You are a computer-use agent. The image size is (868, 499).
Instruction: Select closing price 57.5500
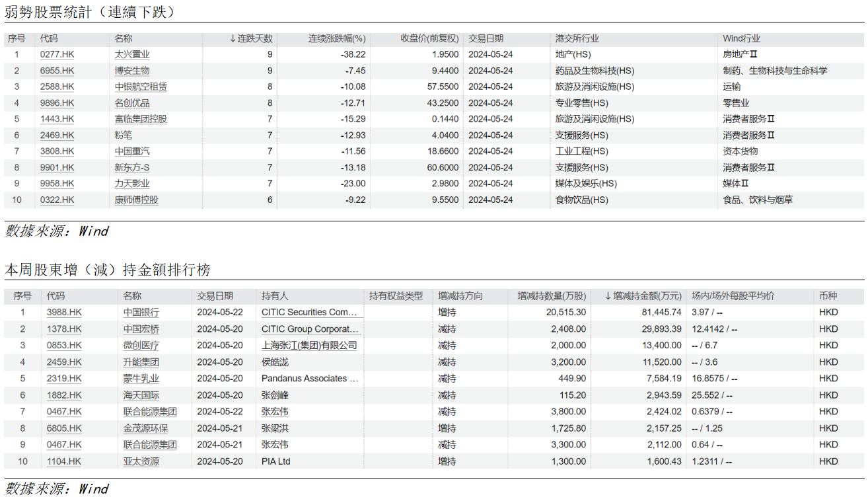(443, 87)
